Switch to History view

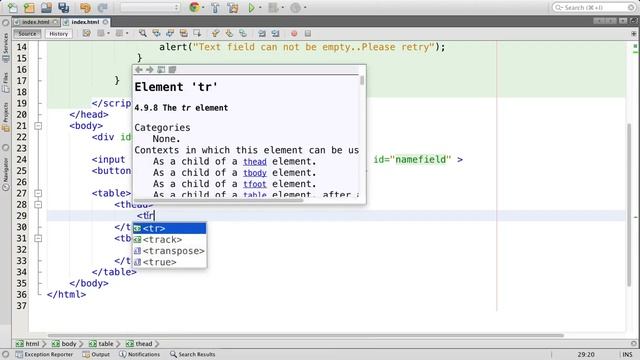click(58, 33)
